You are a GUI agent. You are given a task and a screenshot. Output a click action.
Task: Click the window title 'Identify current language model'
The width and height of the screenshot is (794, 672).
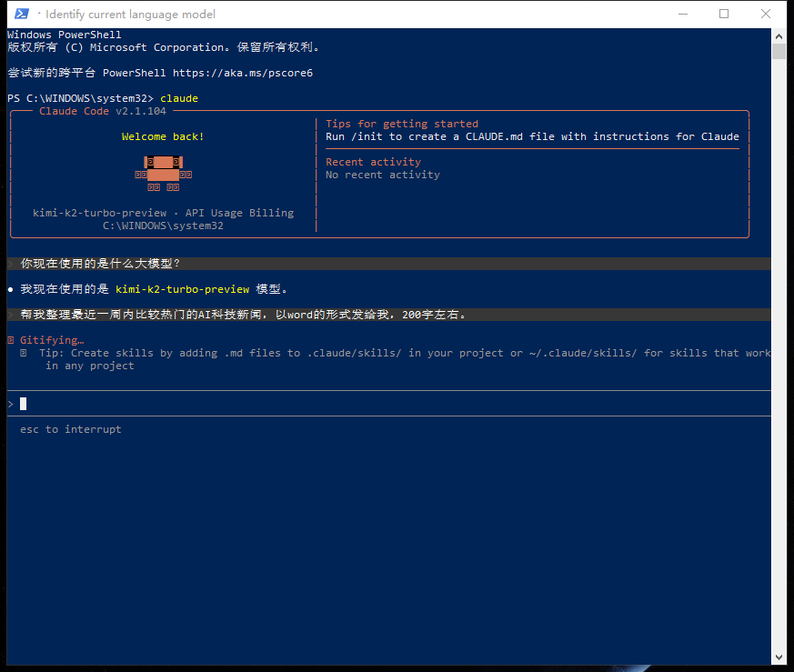[x=130, y=15]
